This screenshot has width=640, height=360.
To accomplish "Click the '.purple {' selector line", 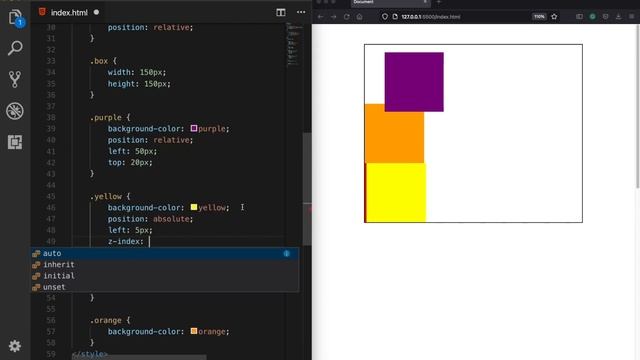I will tap(110, 118).
